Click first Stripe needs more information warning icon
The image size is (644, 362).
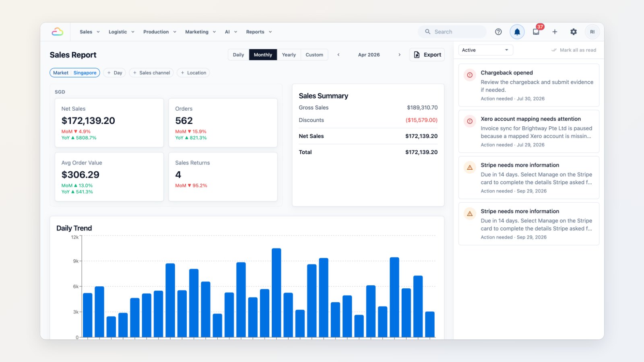point(470,167)
